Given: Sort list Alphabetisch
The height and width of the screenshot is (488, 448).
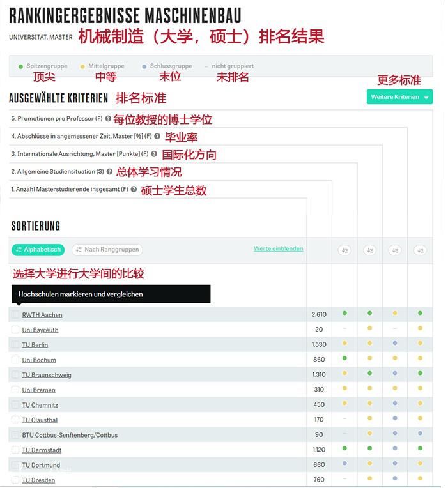Looking at the screenshot, I should pyautogui.click(x=38, y=250).
